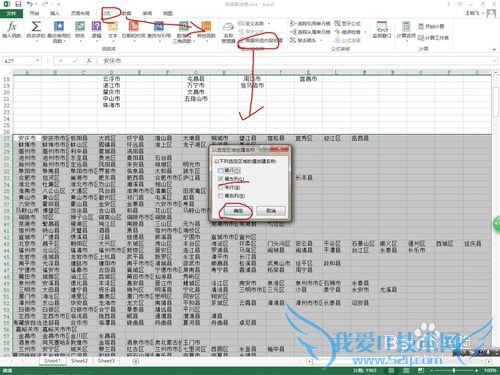Image resolution: width=500 pixels, height=375 pixels.
Task: Click Remove Arrows in the ribbon
Action: click(x=303, y=40)
